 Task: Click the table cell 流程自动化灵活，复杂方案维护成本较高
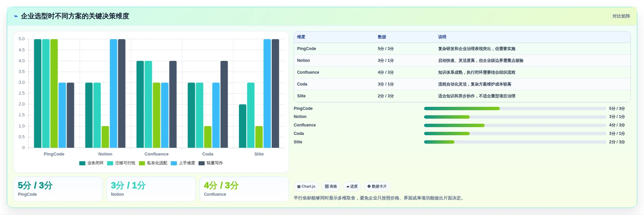point(474,84)
